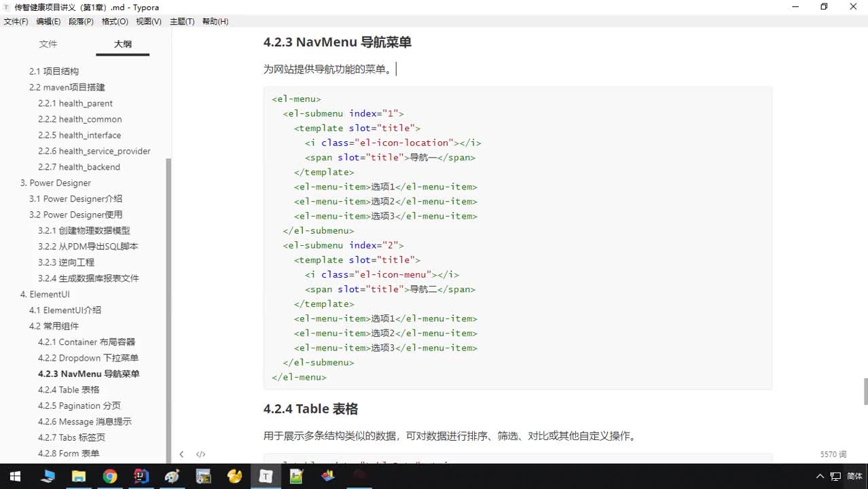868x489 pixels.
Task: Open the network status tray icon
Action: coord(836,476)
